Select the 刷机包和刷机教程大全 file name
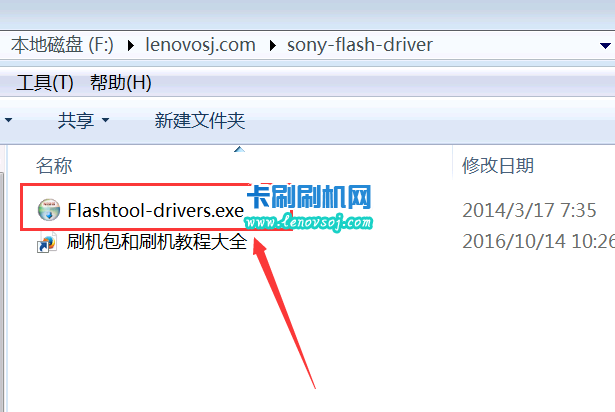615x412 pixels. coord(156,242)
